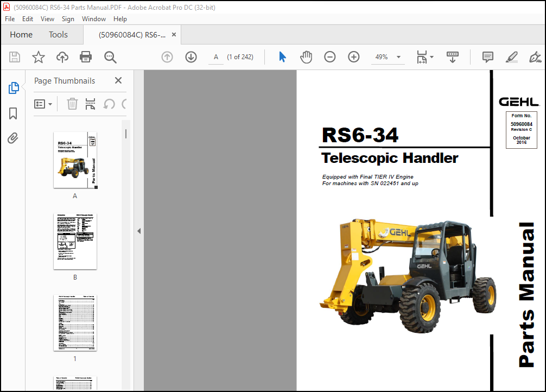Select the highlighter pen tool
This screenshot has height=392, width=546.
click(511, 57)
